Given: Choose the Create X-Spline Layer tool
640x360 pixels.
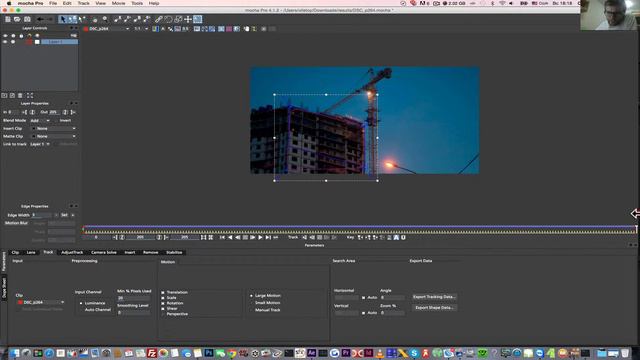Looking at the screenshot, I should 118,19.
